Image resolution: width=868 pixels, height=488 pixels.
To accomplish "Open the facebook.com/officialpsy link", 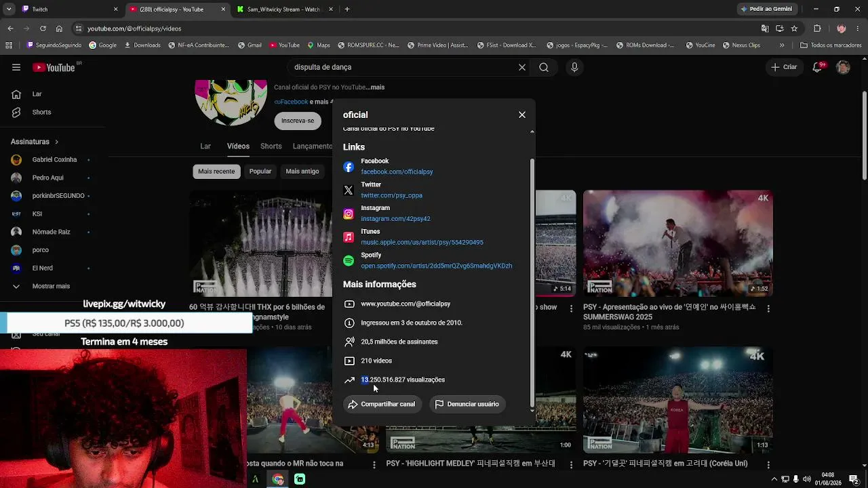I will (x=397, y=172).
